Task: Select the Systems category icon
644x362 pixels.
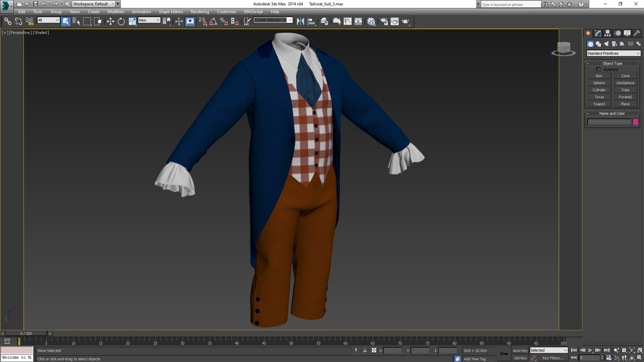Action: pyautogui.click(x=639, y=44)
